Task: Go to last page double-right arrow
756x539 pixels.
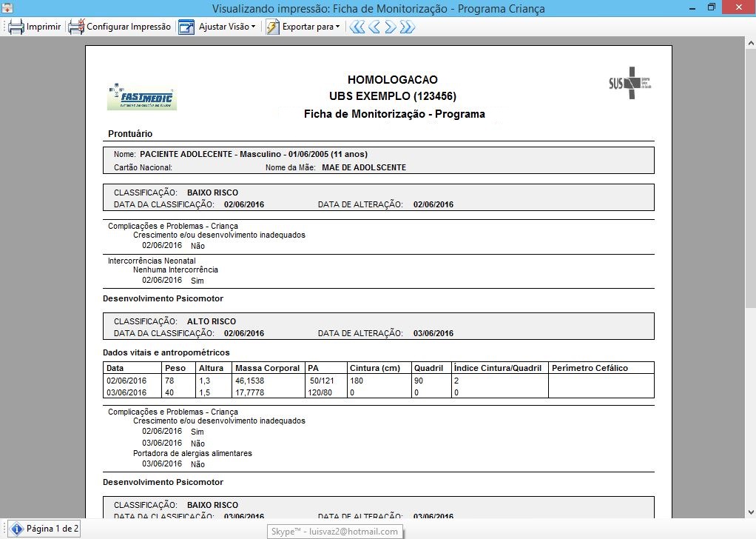Action: [x=408, y=27]
